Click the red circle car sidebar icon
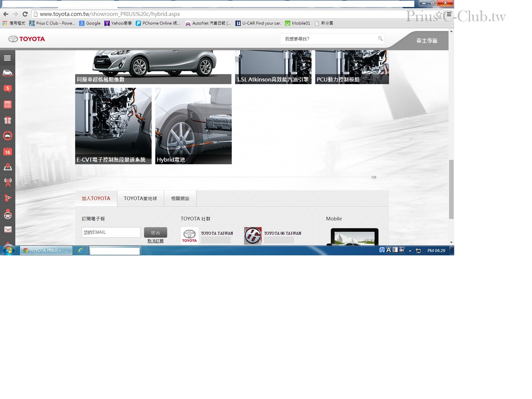The image size is (532, 399). click(x=7, y=136)
